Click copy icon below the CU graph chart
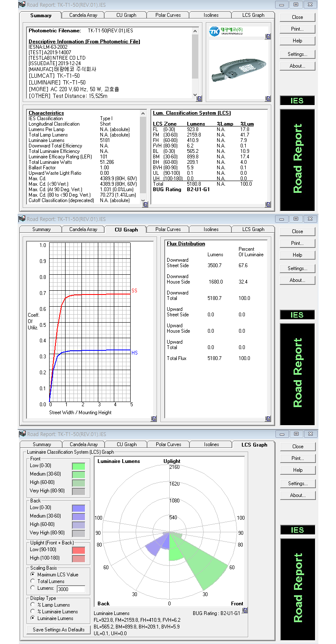Image resolution: width=336 pixels, height=644 pixels. click(x=154, y=419)
